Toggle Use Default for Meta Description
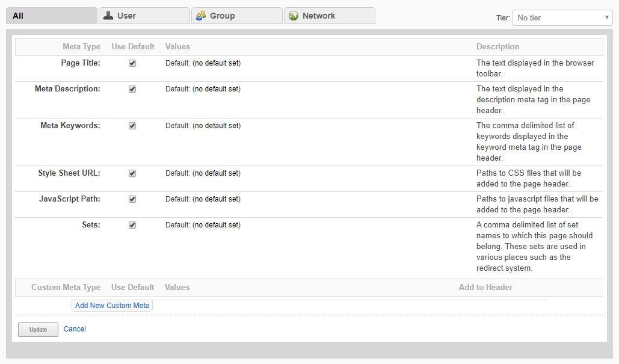 (x=132, y=89)
